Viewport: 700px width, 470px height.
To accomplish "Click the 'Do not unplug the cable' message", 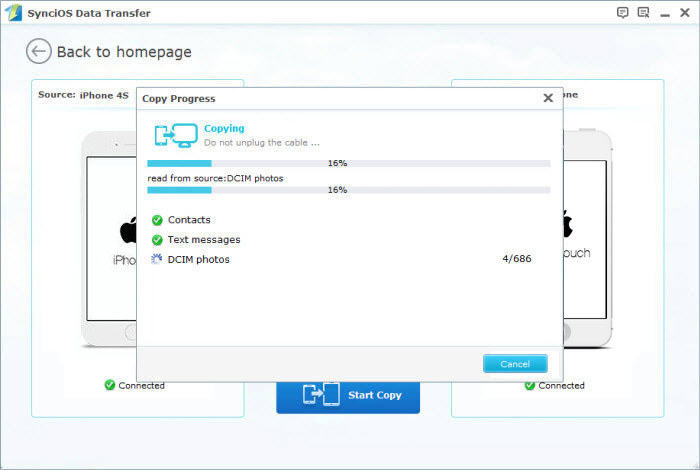I will pos(262,143).
